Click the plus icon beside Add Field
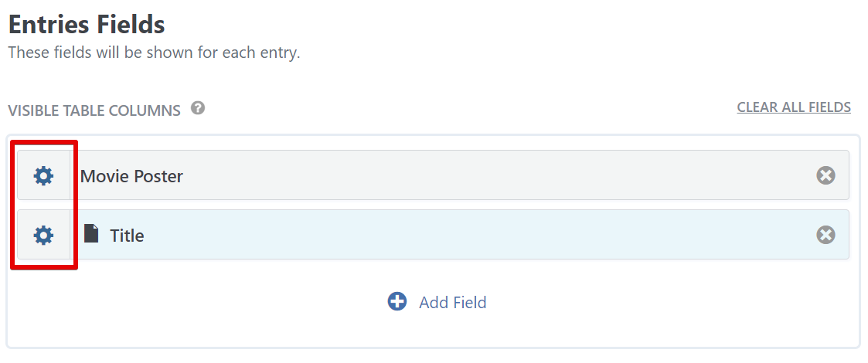The height and width of the screenshot is (363, 868). click(x=397, y=301)
